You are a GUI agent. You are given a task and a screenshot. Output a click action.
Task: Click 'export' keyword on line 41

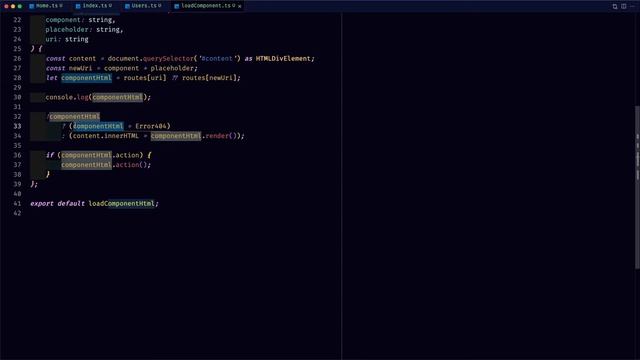(x=42, y=203)
